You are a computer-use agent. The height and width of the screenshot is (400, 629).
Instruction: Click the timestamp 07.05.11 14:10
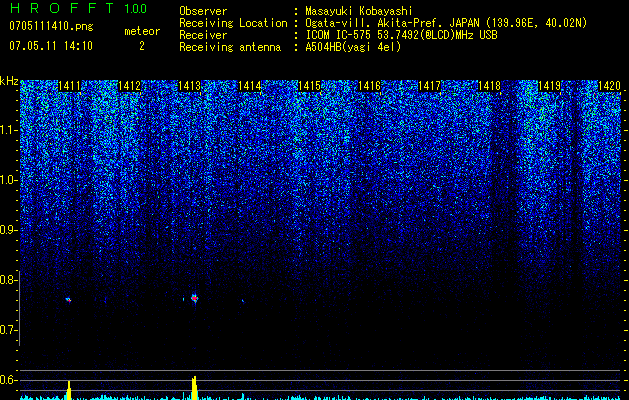click(x=51, y=46)
